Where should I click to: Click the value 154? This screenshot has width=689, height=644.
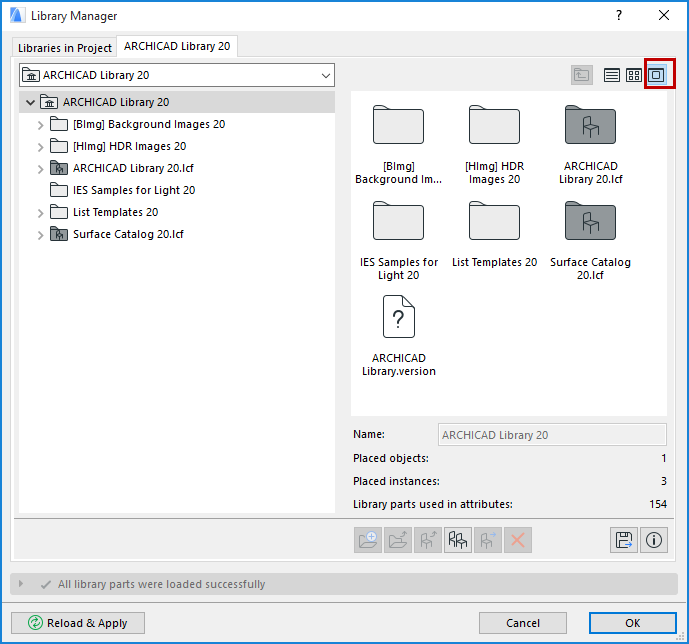coord(658,504)
